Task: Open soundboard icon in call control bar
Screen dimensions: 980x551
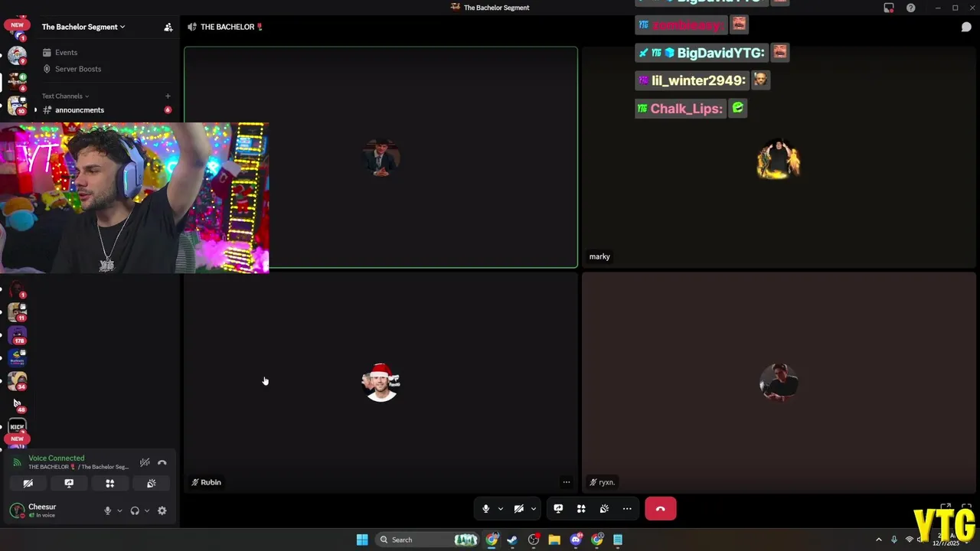Action: 604,509
